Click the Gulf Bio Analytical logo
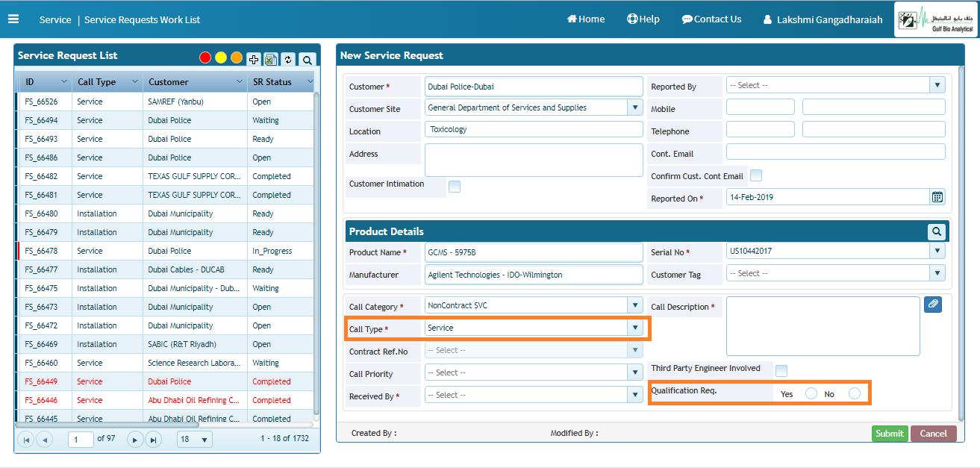This screenshot has width=980, height=468. pyautogui.click(x=937, y=19)
